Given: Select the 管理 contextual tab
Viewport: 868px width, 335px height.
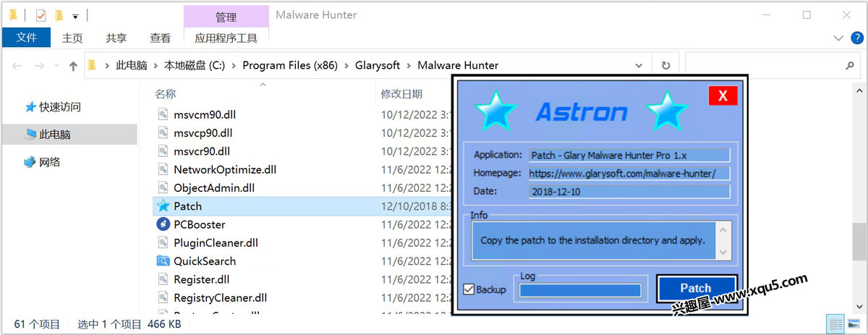Looking at the screenshot, I should 226,16.
